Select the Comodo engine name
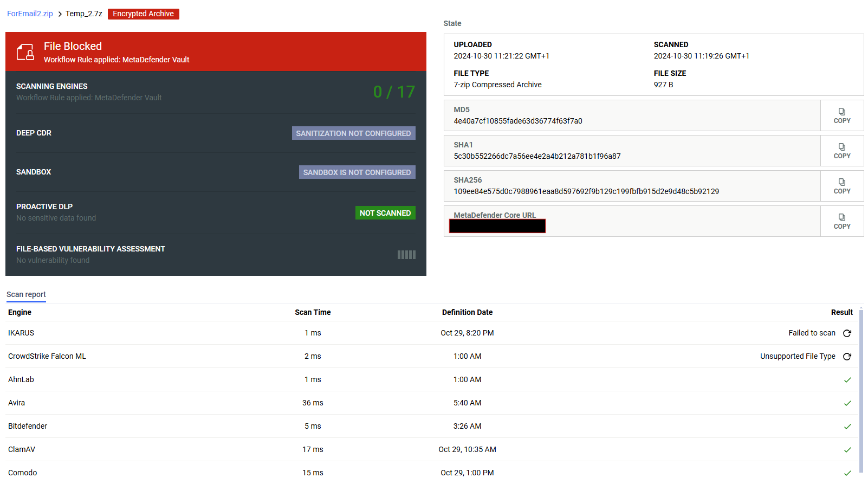Image resolution: width=868 pixels, height=484 pixels. click(23, 473)
